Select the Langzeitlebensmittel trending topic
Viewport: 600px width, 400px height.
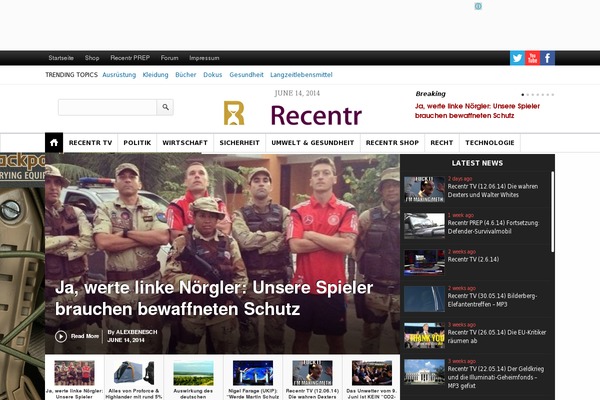301,75
